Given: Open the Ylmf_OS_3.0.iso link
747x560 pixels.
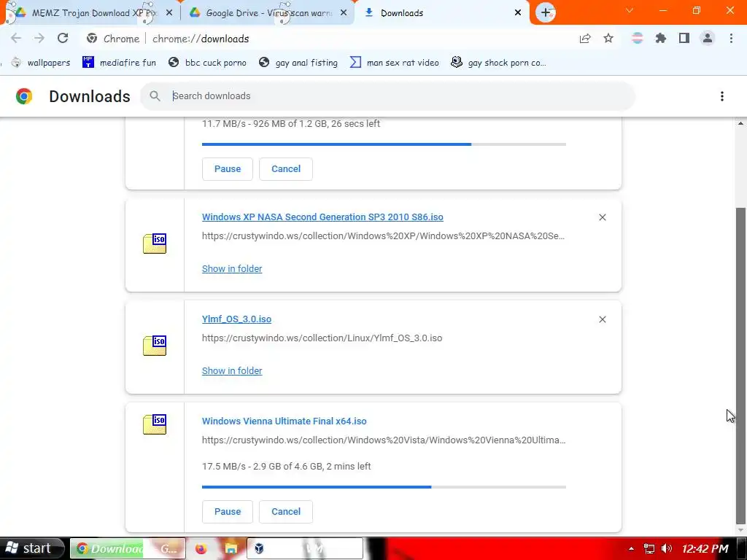Looking at the screenshot, I should tap(237, 319).
